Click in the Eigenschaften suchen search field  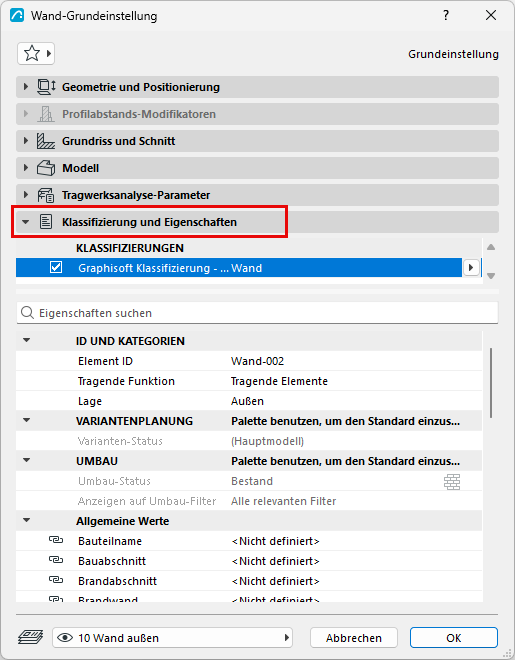click(257, 313)
